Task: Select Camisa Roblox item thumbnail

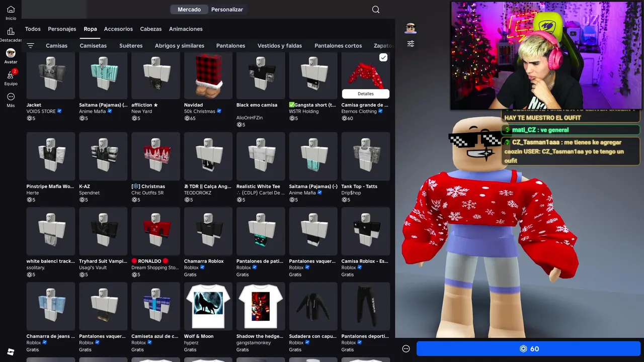Action: 366,231
